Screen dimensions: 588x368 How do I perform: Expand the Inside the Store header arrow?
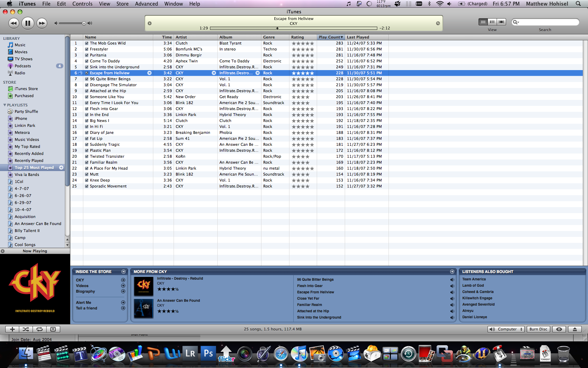click(124, 272)
